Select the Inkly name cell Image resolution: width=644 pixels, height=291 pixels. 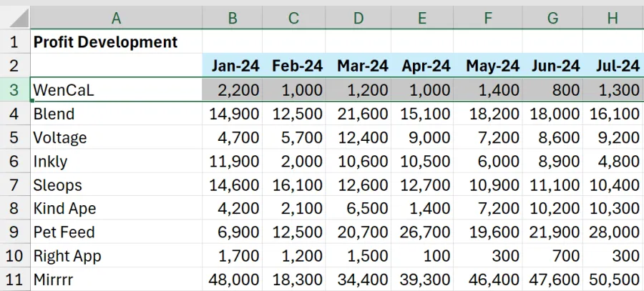[116, 161]
